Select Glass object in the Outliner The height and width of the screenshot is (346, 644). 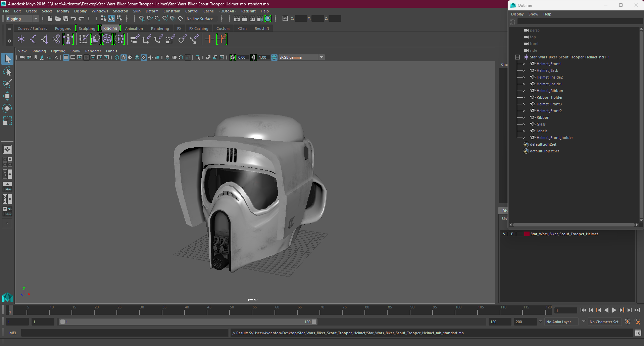point(541,124)
